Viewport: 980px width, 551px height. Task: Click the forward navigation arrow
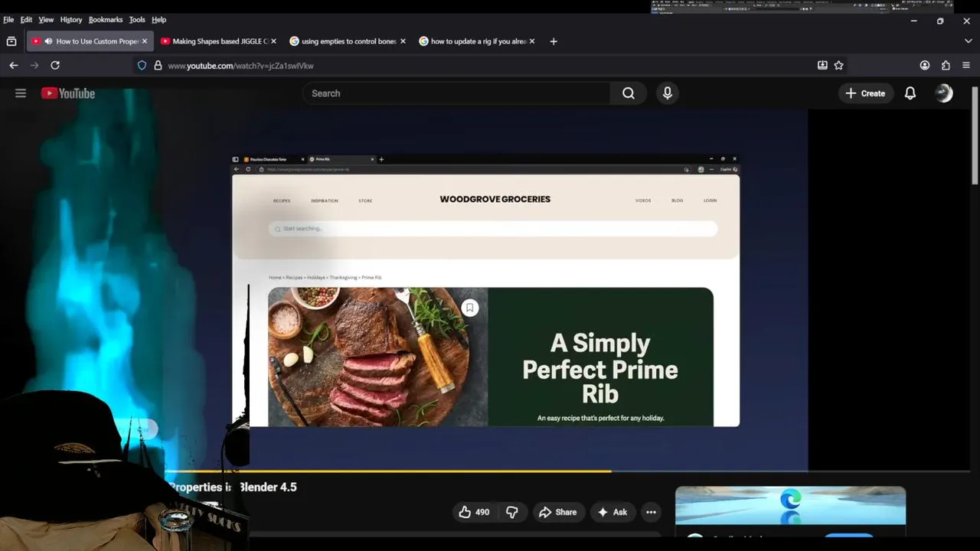click(34, 66)
